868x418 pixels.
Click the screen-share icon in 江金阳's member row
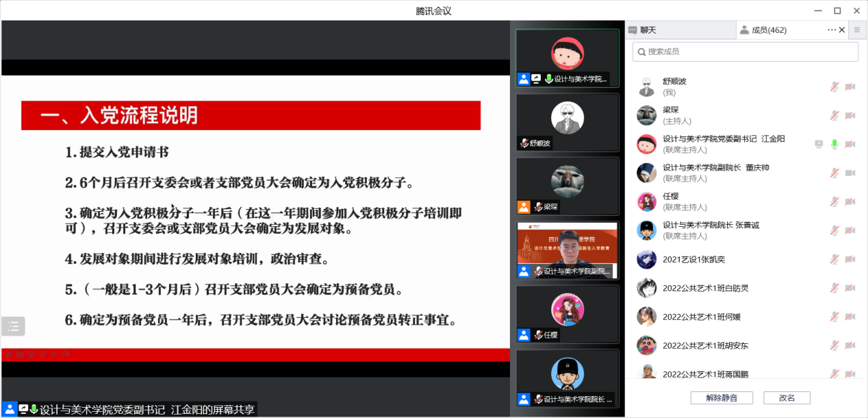pyautogui.click(x=819, y=145)
